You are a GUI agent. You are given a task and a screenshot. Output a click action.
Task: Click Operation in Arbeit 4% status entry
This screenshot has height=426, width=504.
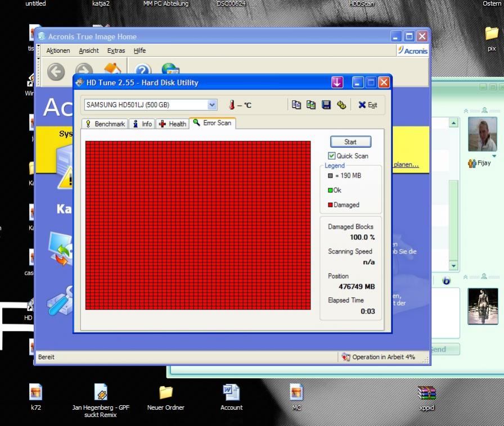(378, 357)
